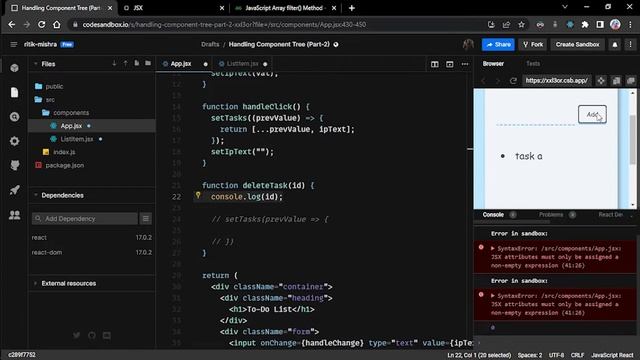The image size is (640, 360).
Task: Collapse the components folder
Action: (65, 112)
